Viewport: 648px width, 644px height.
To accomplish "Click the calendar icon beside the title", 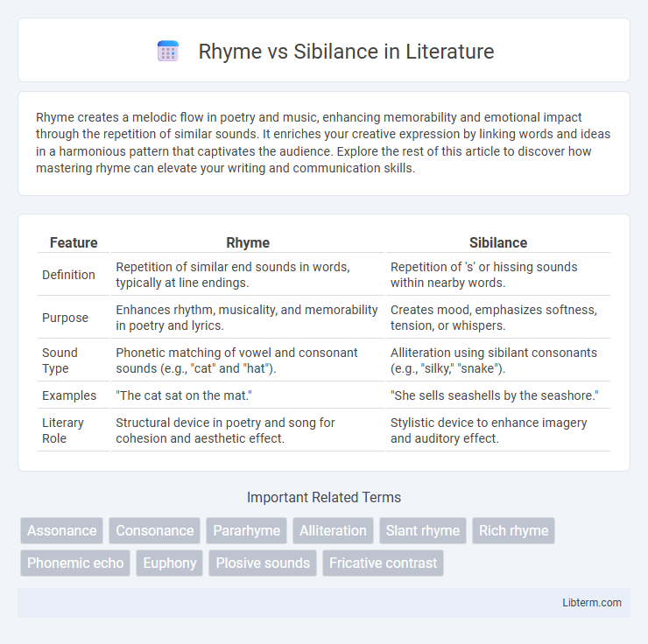I will 168,52.
